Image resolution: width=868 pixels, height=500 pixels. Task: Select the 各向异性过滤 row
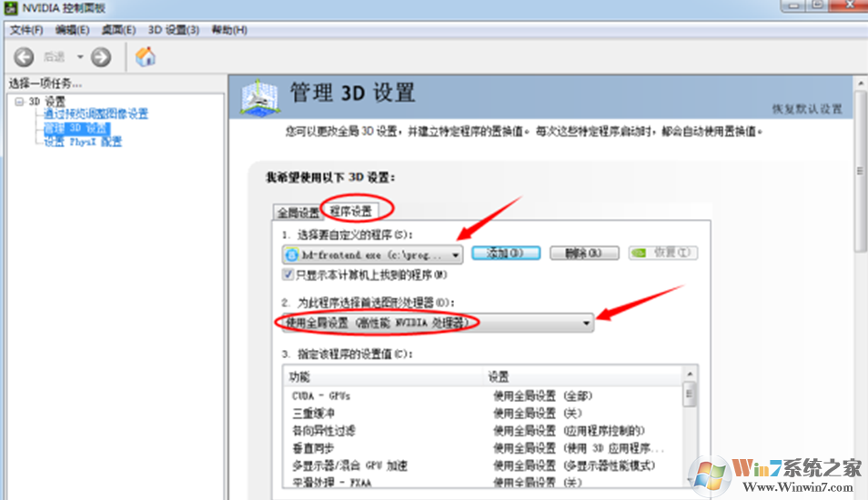click(483, 431)
